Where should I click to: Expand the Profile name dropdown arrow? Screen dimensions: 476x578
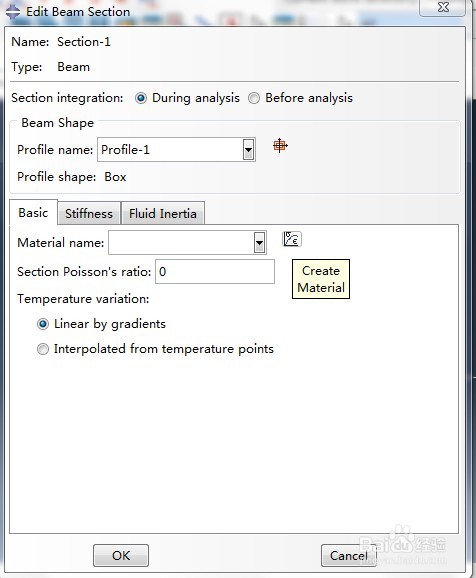[x=249, y=150]
